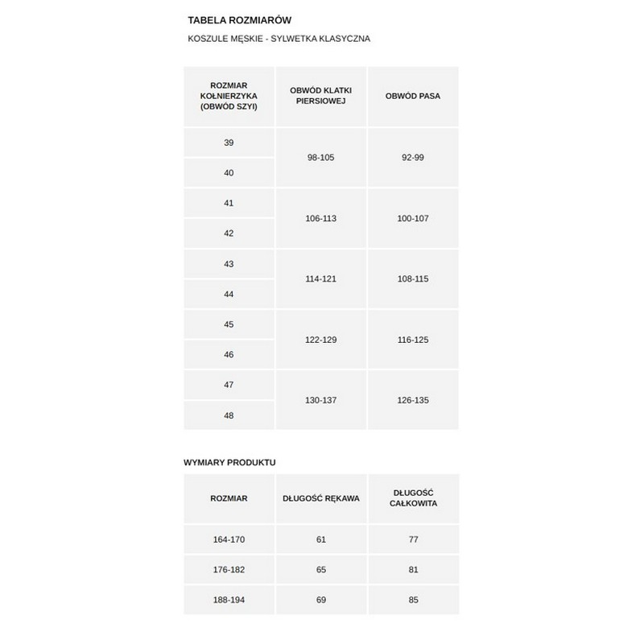Click chest circumference 98-105 cell
Screen dimensions: 644x644
[321, 158]
